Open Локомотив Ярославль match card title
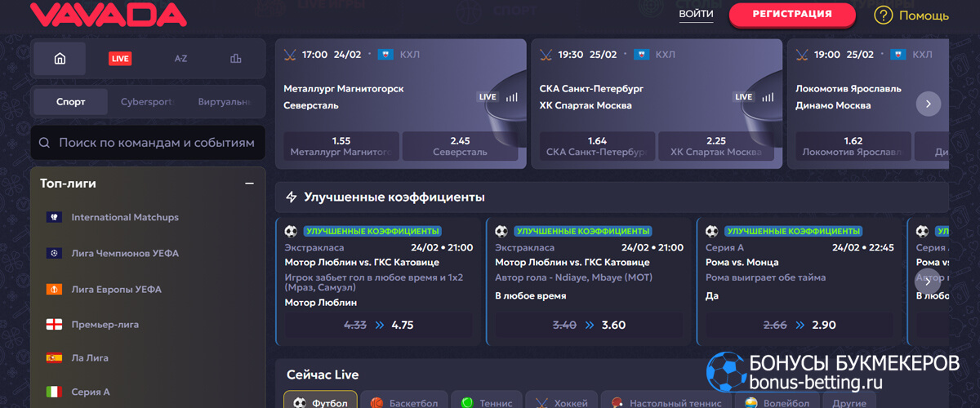 tap(848, 87)
